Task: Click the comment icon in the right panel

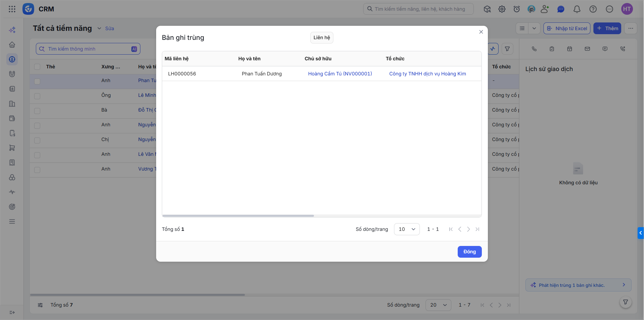Action: point(605,49)
